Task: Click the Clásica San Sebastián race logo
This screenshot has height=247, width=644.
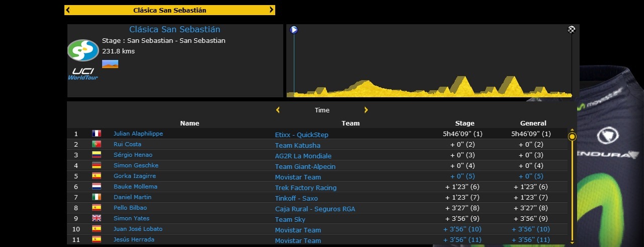Action: [x=83, y=50]
